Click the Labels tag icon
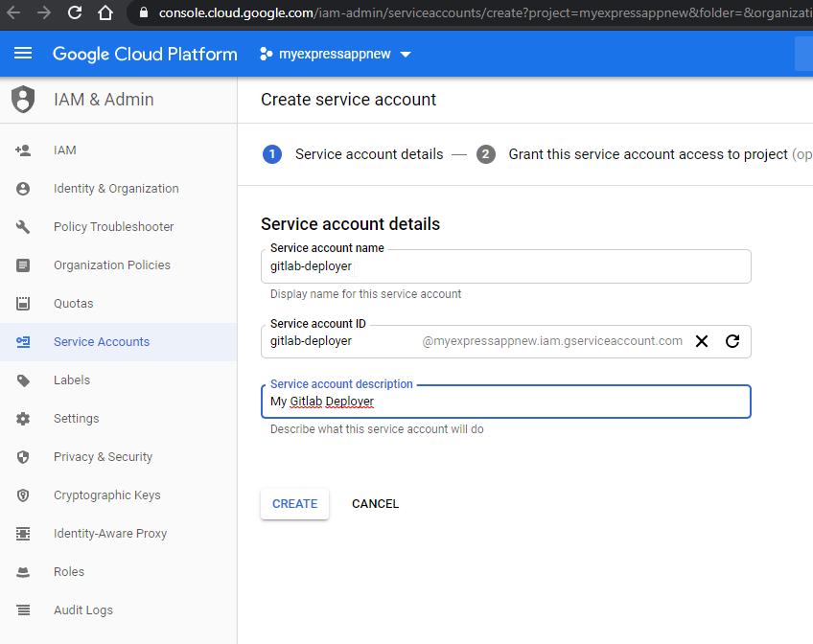813x644 pixels. click(x=23, y=380)
